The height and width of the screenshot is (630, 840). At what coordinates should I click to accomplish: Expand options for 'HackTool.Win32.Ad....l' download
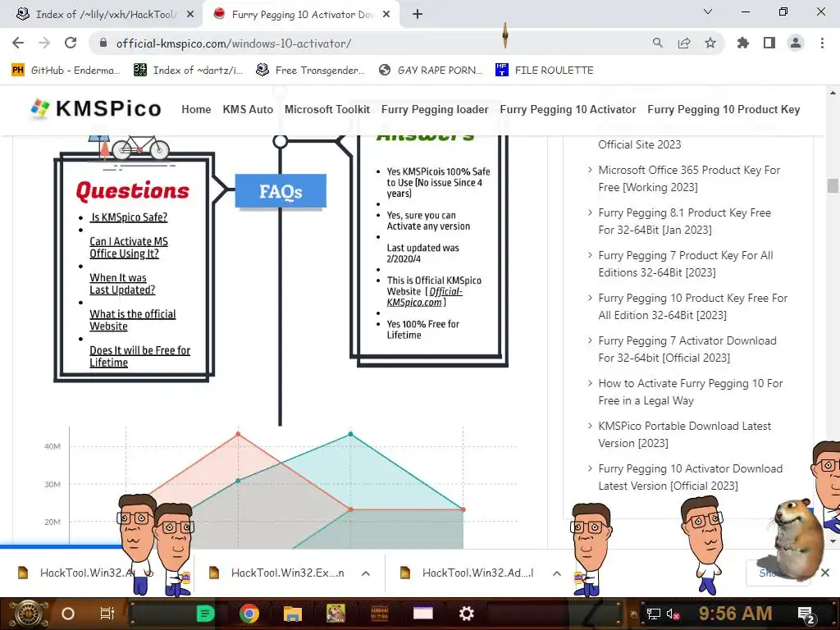point(557,573)
